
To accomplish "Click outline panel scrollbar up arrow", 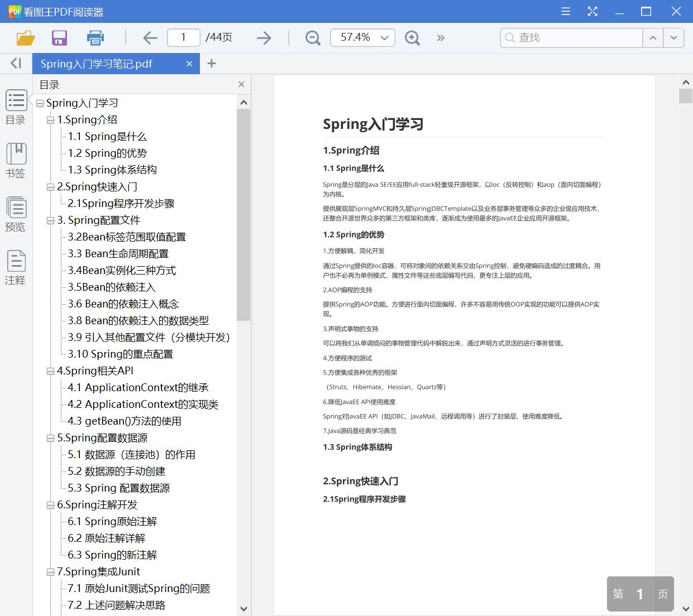I will (243, 102).
